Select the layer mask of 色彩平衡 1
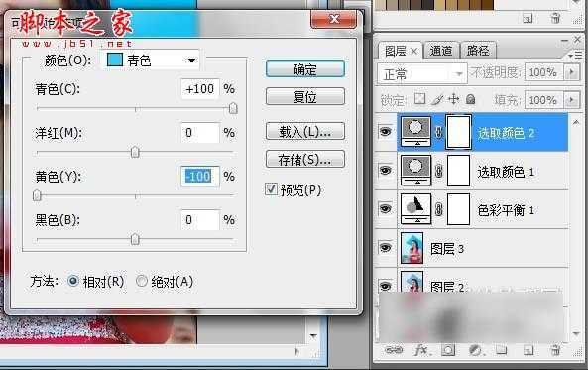Image resolution: width=588 pixels, height=370 pixels. (458, 209)
